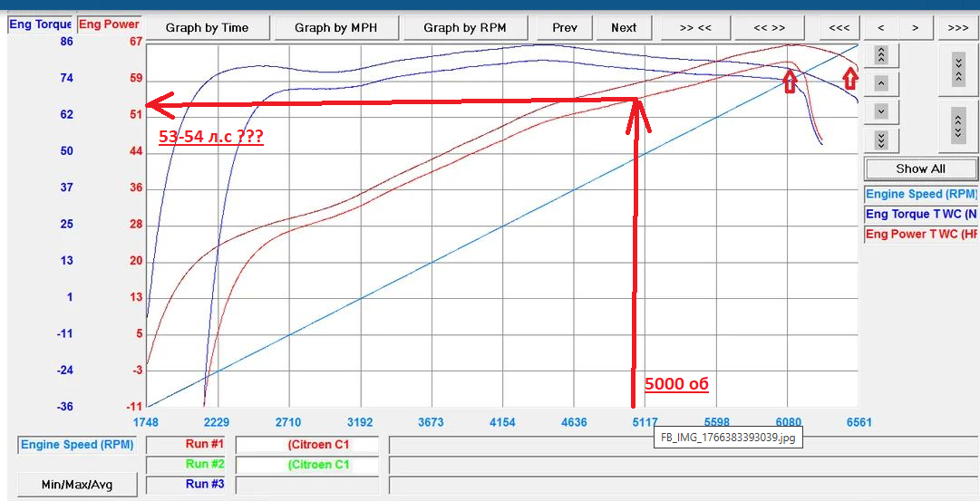
Task: Click the triple down chevron button
Action: (881, 140)
